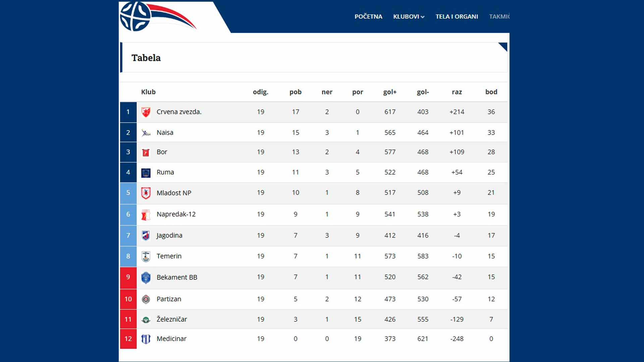Open the TELA I ORGANI menu
Viewport: 644px width, 362px height.
click(457, 16)
